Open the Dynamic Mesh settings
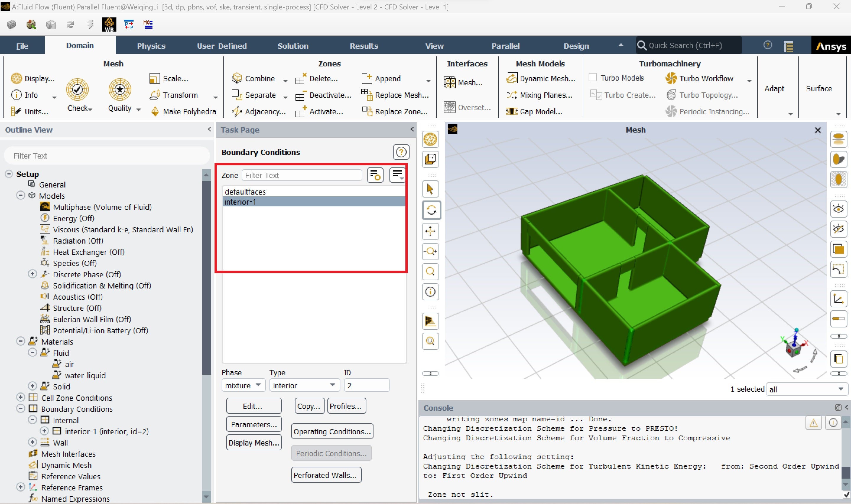This screenshot has width=851, height=504. click(541, 79)
